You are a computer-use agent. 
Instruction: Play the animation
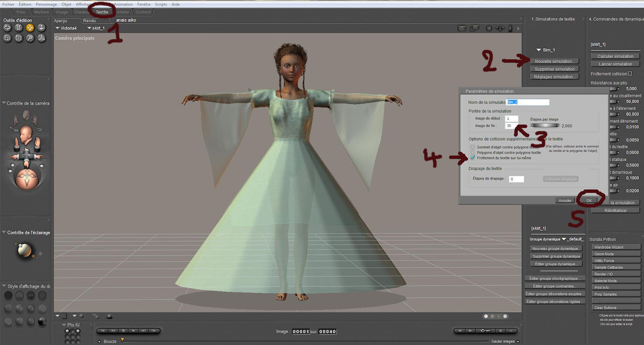tap(134, 331)
